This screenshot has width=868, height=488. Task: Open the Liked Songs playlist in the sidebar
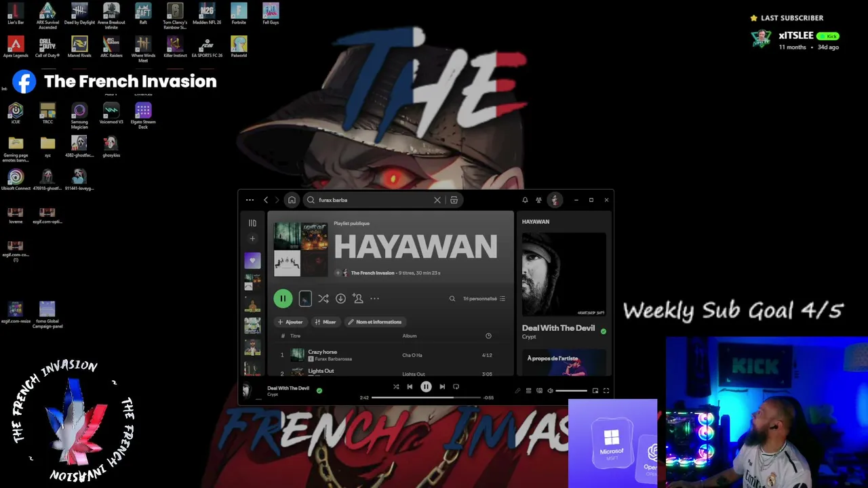pyautogui.click(x=252, y=260)
